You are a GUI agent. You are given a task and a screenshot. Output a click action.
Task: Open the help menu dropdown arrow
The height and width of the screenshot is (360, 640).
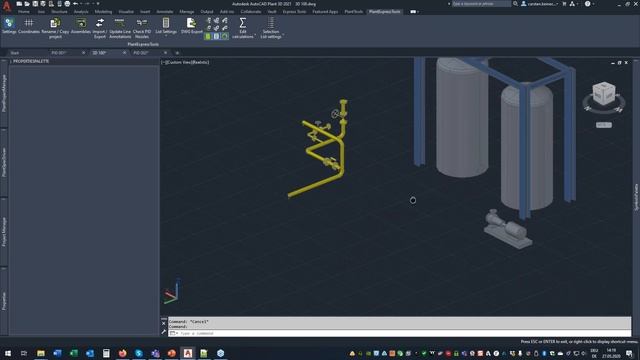[x=593, y=4]
